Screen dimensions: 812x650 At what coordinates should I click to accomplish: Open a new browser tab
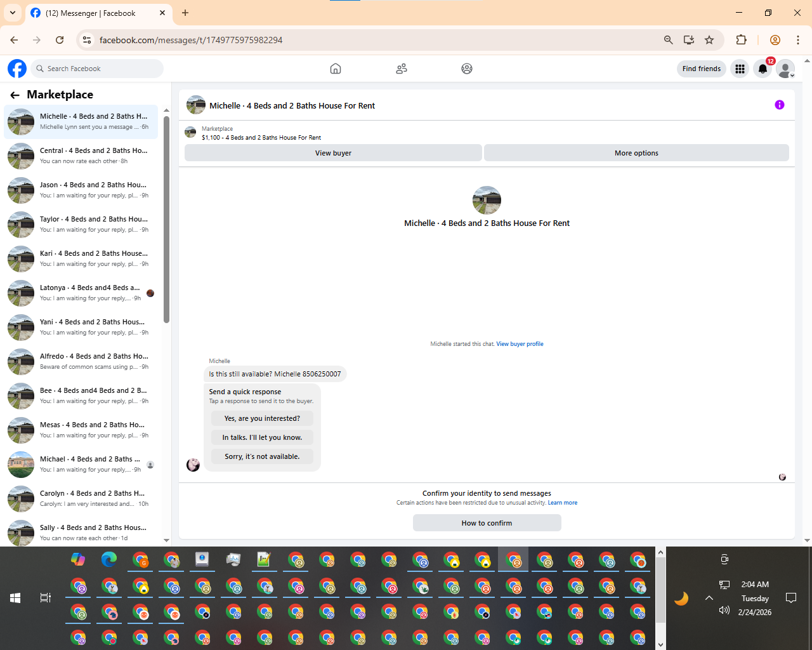tap(185, 13)
